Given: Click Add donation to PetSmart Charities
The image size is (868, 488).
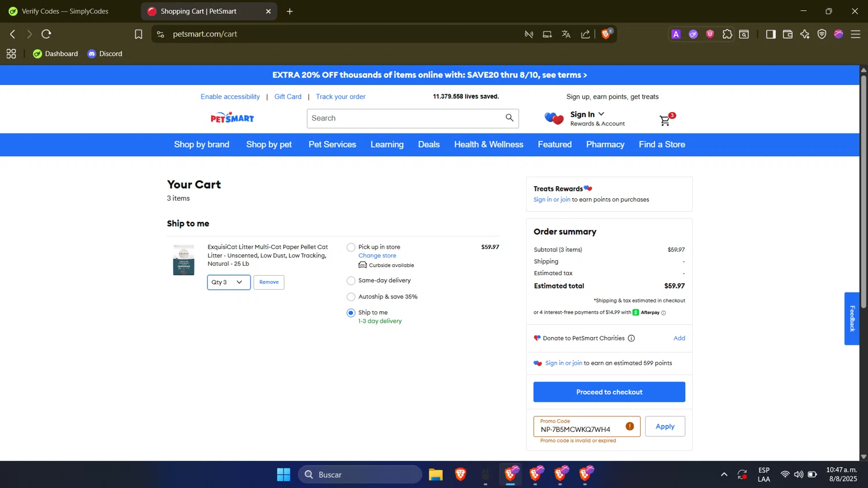Looking at the screenshot, I should point(679,338).
